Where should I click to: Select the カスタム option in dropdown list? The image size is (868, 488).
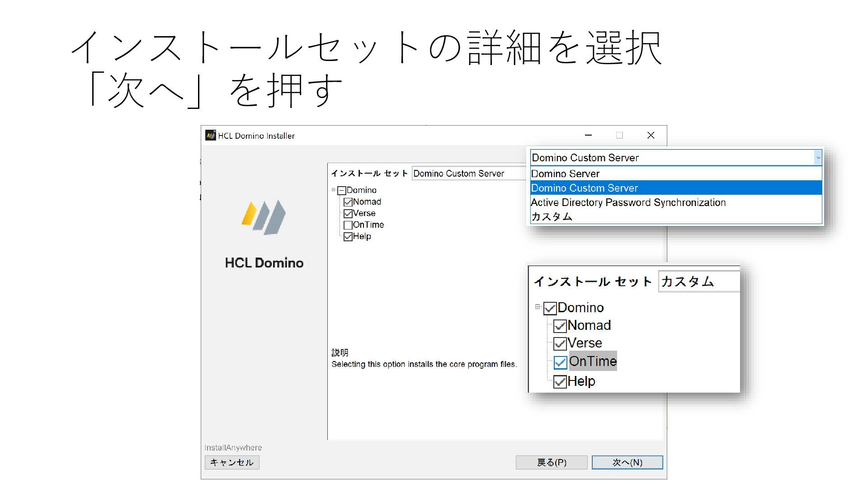(552, 217)
